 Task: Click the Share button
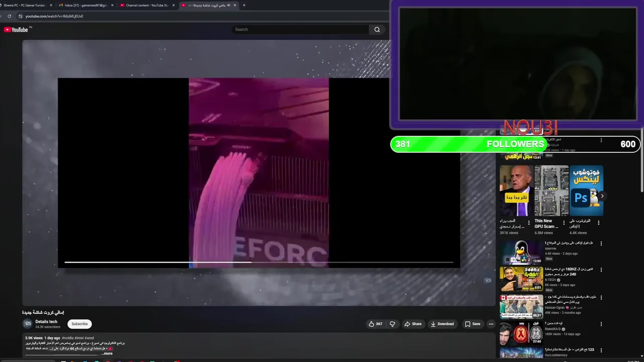tap(413, 324)
